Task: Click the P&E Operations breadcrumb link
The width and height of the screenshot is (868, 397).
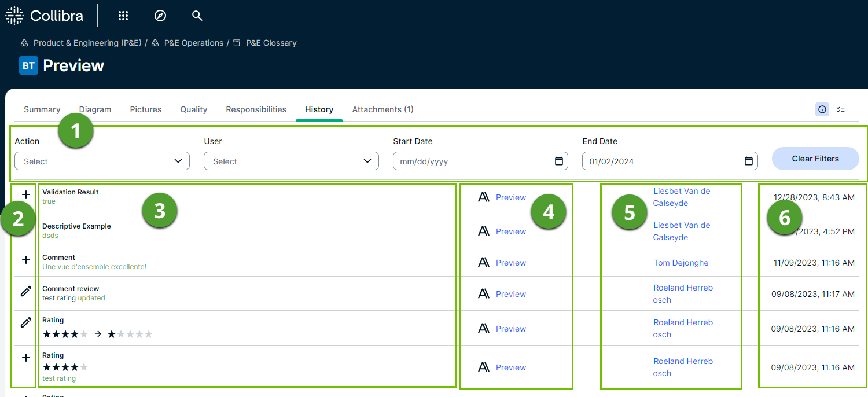Action: 193,43
